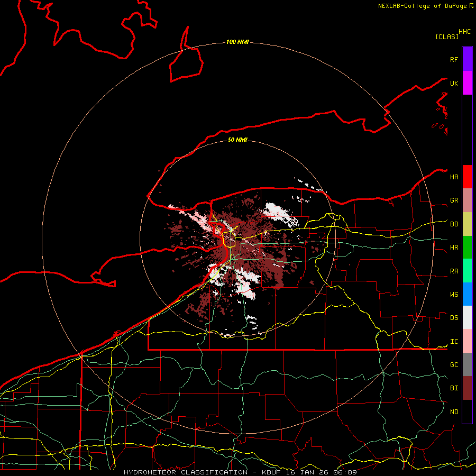The height and width of the screenshot is (476, 476).
Task: Click the "HYDROMETEOR CLASSIFICATION" title text
Action: pyautogui.click(x=186, y=472)
